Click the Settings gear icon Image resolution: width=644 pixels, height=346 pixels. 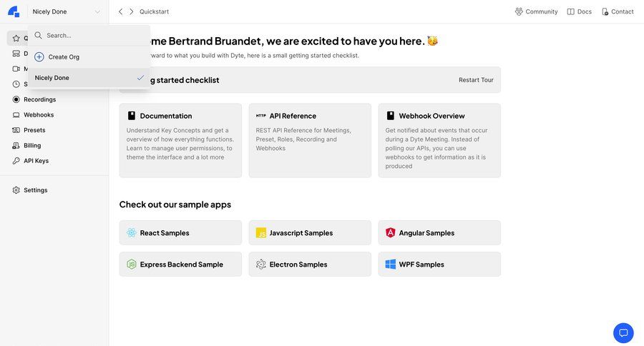click(16, 190)
